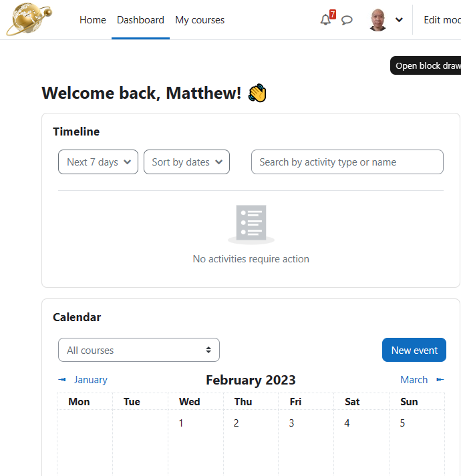Click the red notification count badge
Image resolution: width=461 pixels, height=476 pixels.
pos(333,14)
